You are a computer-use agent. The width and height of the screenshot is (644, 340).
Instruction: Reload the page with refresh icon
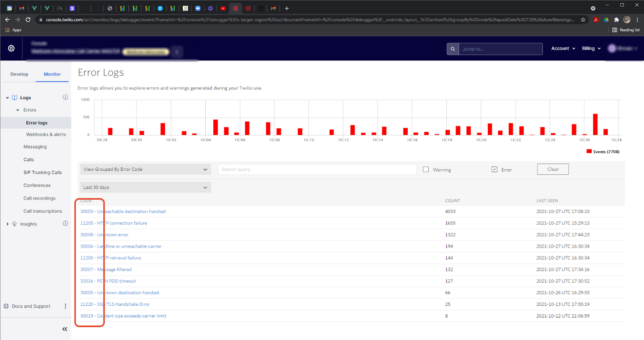coord(28,19)
